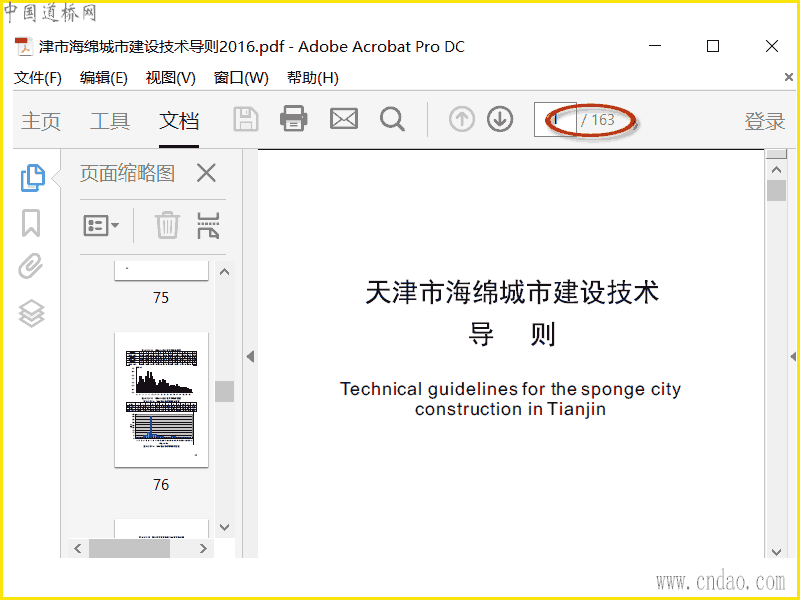This screenshot has width=800, height=600.
Task: Open the page thumbnails sidebar icon
Action: click(33, 178)
